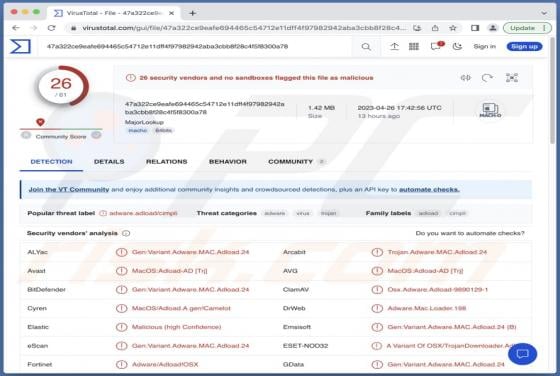The image size is (560, 376).
Task: Click the Elastic detection alert icon
Action: click(121, 327)
